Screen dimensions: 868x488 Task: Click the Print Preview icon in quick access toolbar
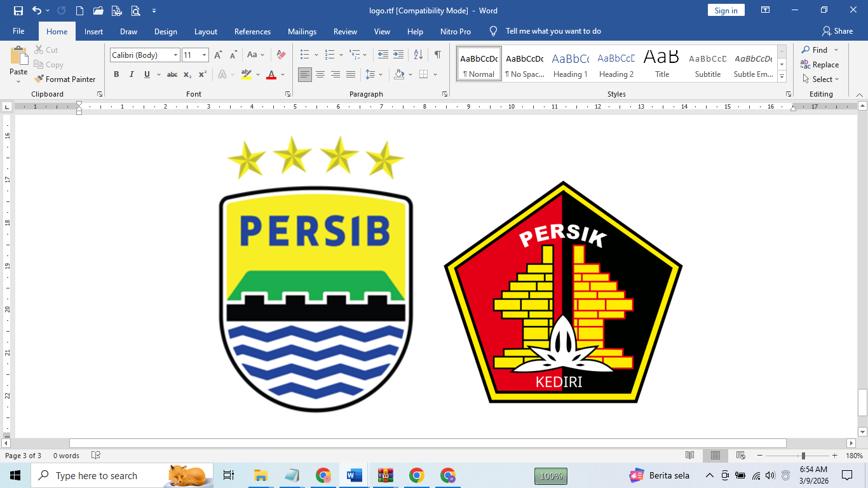pyautogui.click(x=136, y=11)
